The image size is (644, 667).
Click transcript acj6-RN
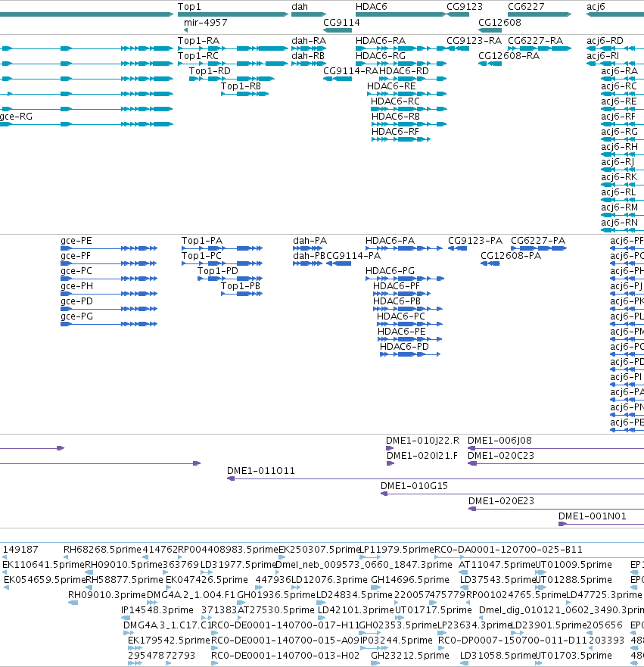point(622,230)
